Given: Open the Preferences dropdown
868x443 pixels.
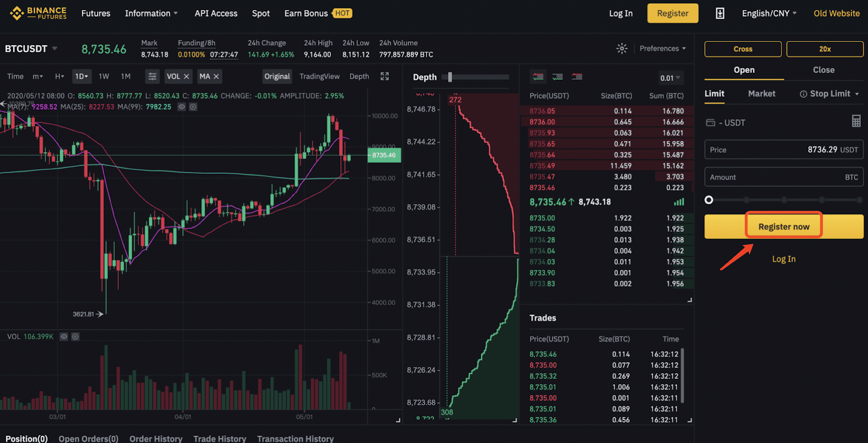Looking at the screenshot, I should point(662,48).
